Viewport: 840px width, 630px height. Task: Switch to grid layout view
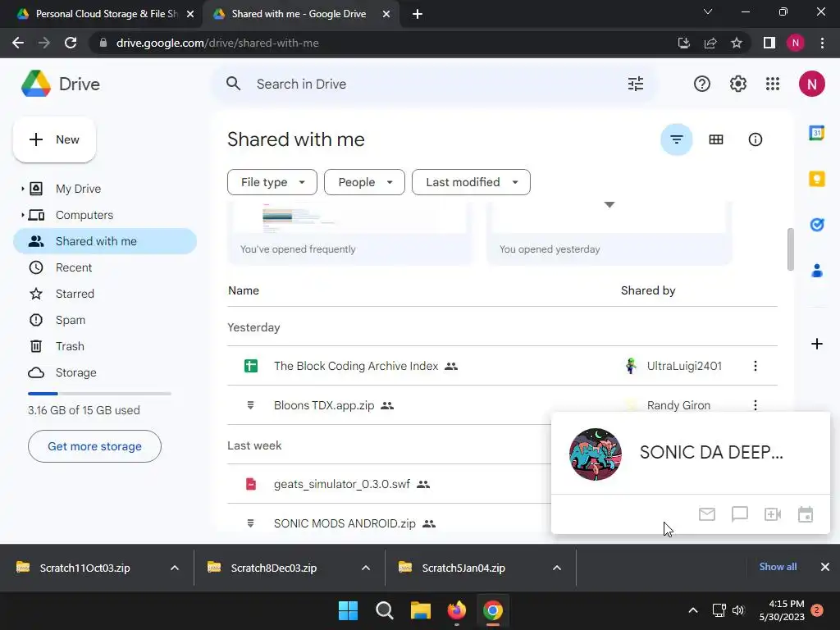(x=715, y=139)
